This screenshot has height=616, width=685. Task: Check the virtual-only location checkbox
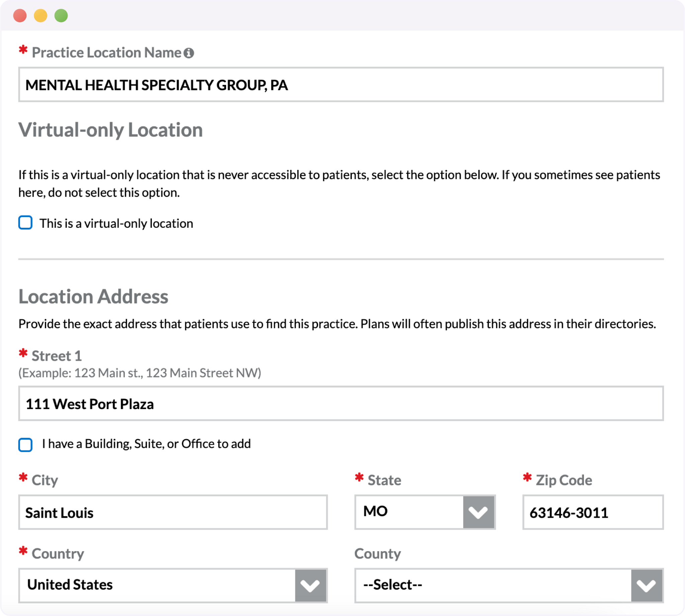25,223
